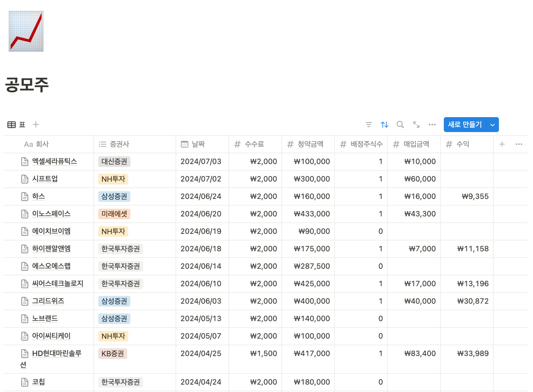533x392 pixels.
Task: Open the 하이젠알앤엠 page icon
Action: [24, 249]
